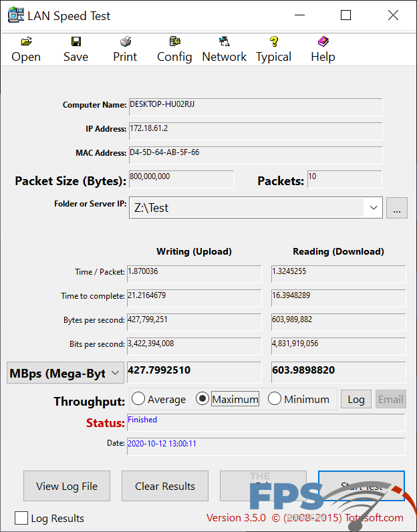
Task: Click the Network computers icon
Action: (225, 41)
